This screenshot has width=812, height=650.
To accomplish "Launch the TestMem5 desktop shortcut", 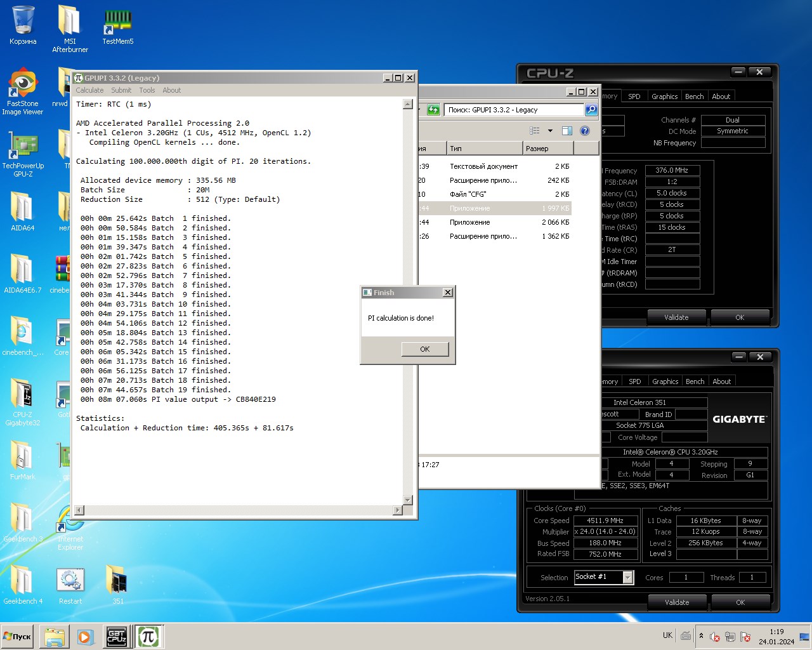I will coord(117,25).
